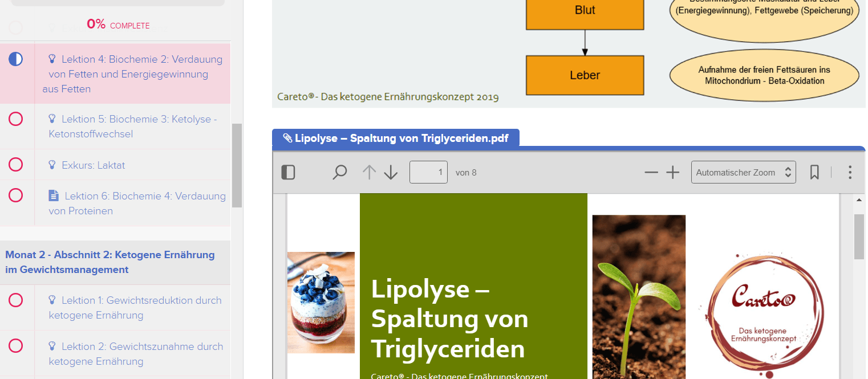Screen dimensions: 868x379
Task: Select the Lipolyse – Spaltung von Triglyceriden.pdf tab
Action: (396, 138)
